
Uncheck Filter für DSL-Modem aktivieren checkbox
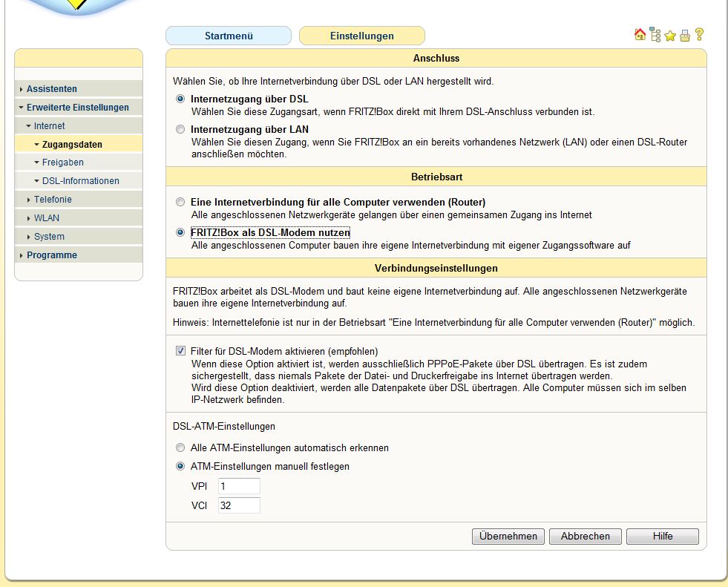click(x=180, y=351)
